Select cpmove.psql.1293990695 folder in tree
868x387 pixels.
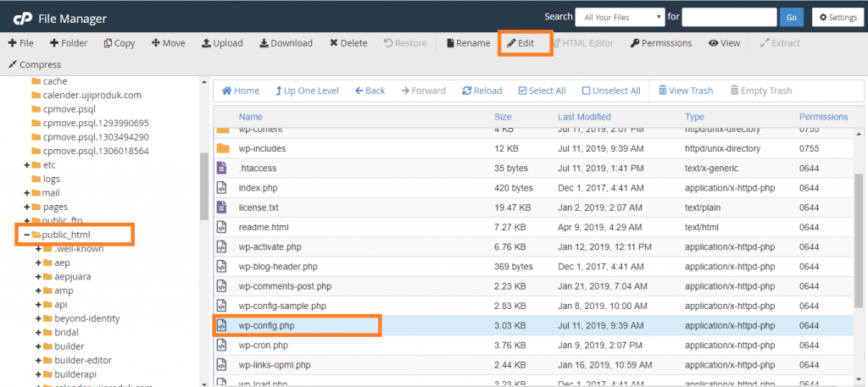96,123
